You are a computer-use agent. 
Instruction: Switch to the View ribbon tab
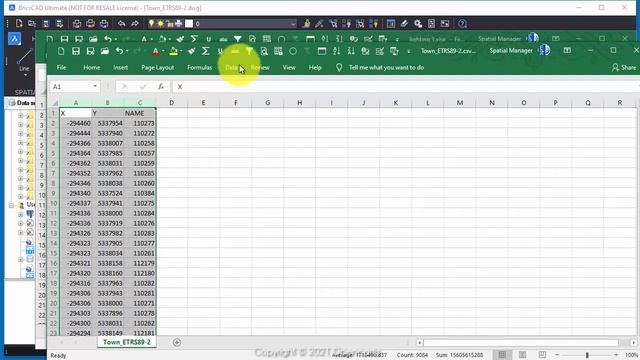(x=289, y=67)
